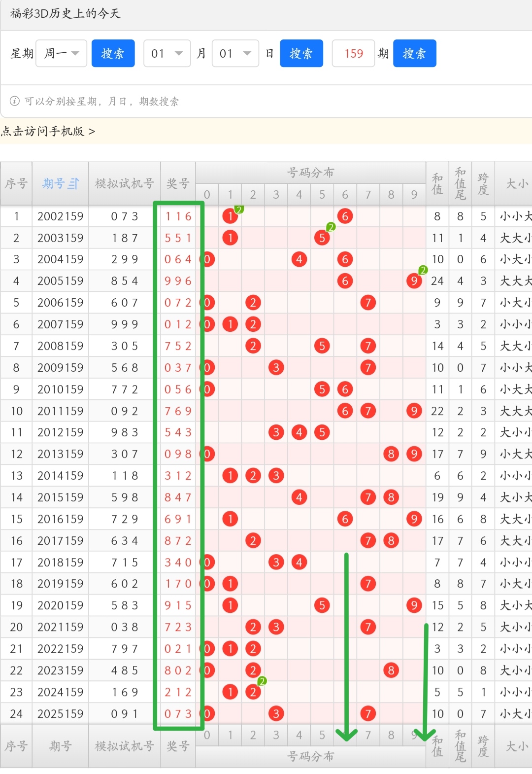Image resolution: width=532 pixels, height=774 pixels.
Task: Click the 搜索 button after the 日 label
Action: coord(301,53)
